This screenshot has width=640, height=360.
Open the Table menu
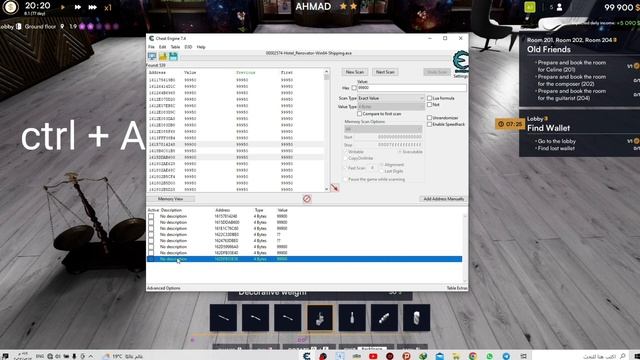click(x=175, y=47)
